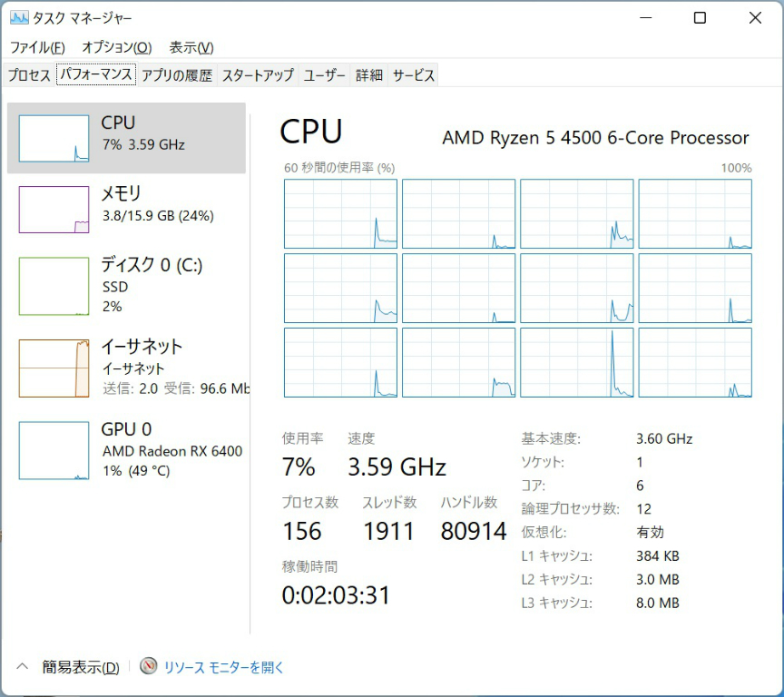Select the イーサネット graph thumbnail

54,368
